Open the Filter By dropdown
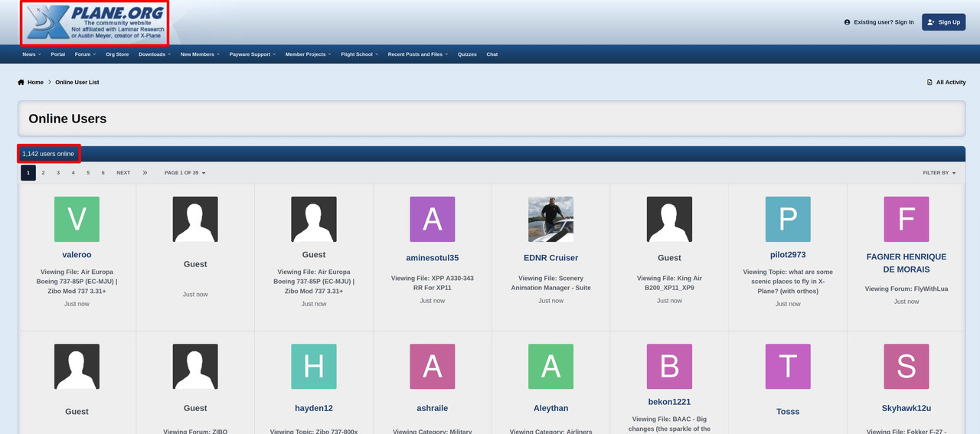Screen dimensions: 980x434 tap(939, 173)
